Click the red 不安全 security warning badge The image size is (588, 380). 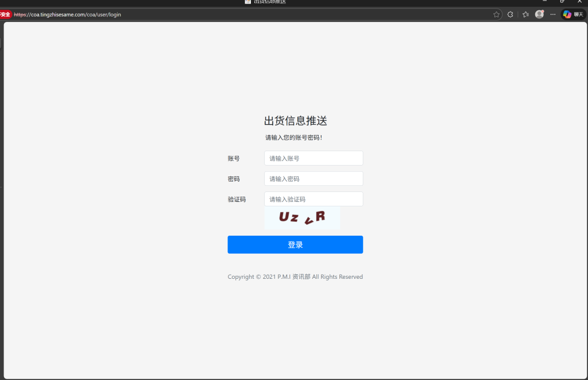click(x=5, y=14)
